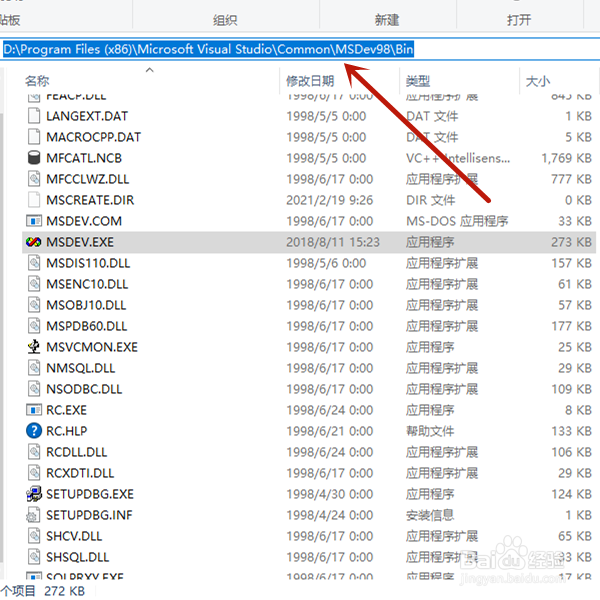
Task: Click the RC.EXE program icon
Action: [34, 410]
